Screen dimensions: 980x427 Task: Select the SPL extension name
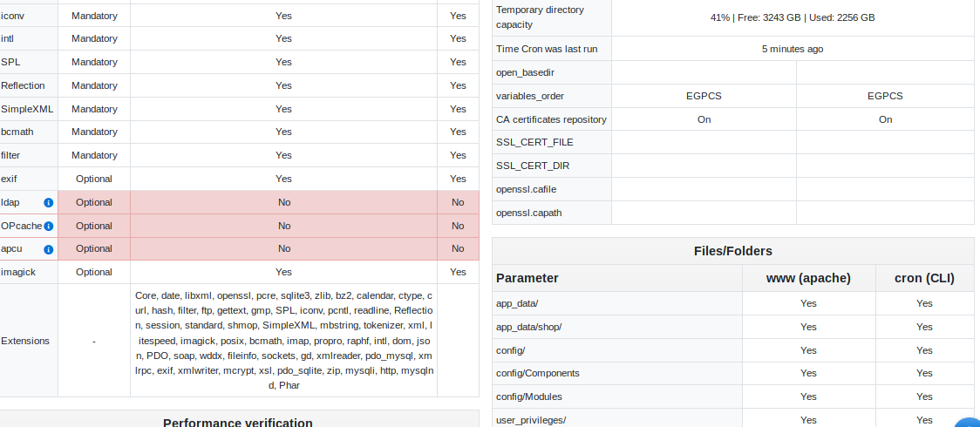(10, 62)
